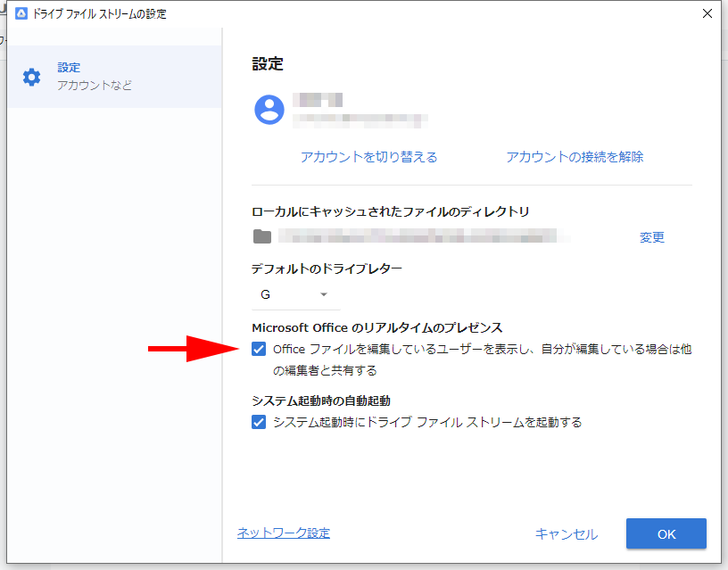Viewport: 728px width, 570px height.
Task: Click the システム起動時の自動起動 heading
Action: point(321,401)
